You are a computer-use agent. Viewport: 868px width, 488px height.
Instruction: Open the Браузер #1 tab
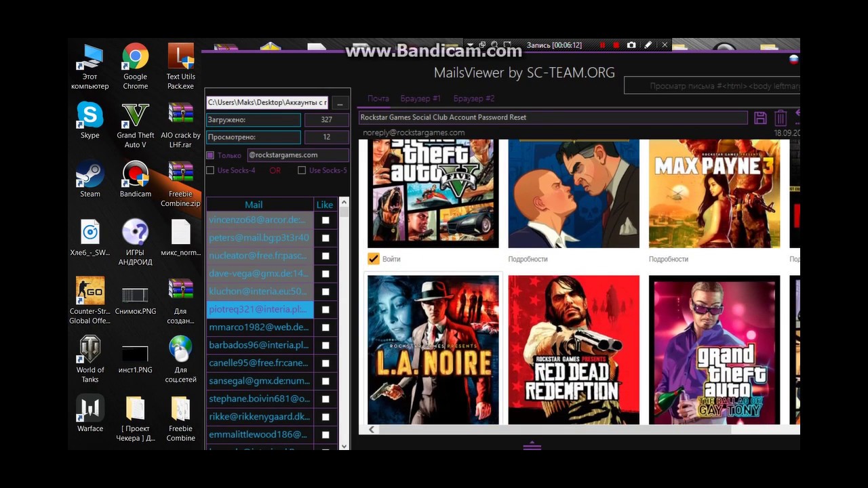[x=420, y=99]
